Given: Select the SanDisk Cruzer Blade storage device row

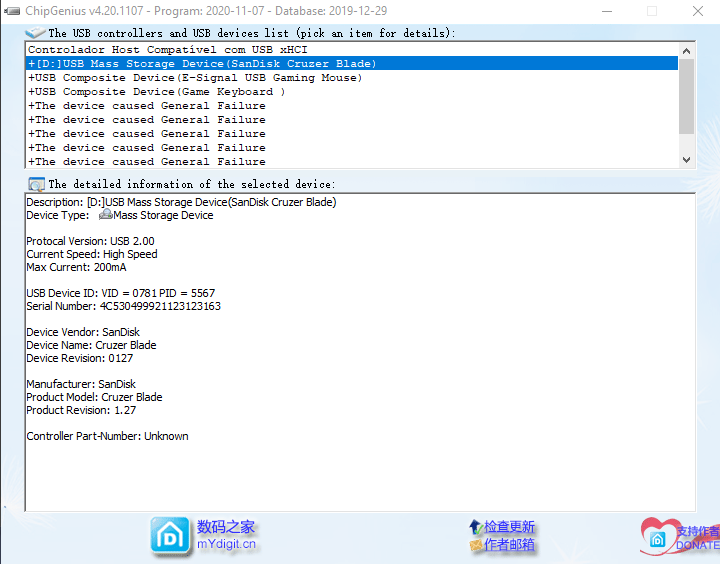Looking at the screenshot, I should click(x=352, y=63).
